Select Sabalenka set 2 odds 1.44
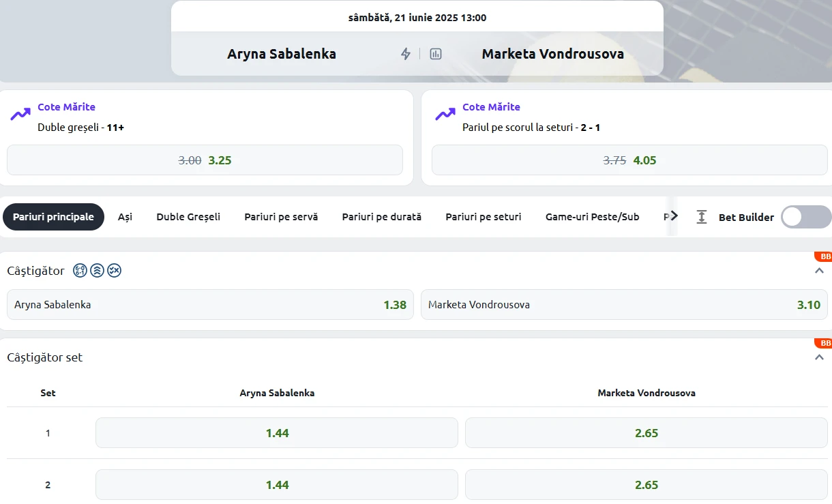The image size is (832, 504). tap(277, 485)
